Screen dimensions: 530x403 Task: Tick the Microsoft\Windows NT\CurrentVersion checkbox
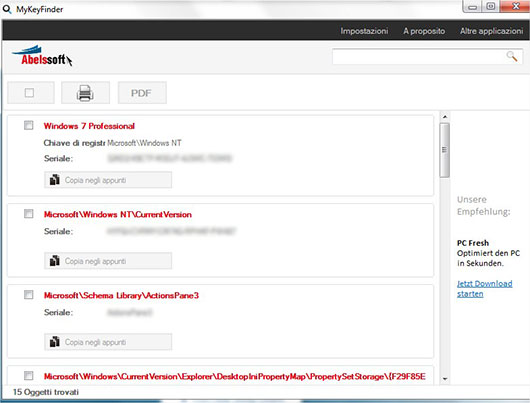coord(29,214)
